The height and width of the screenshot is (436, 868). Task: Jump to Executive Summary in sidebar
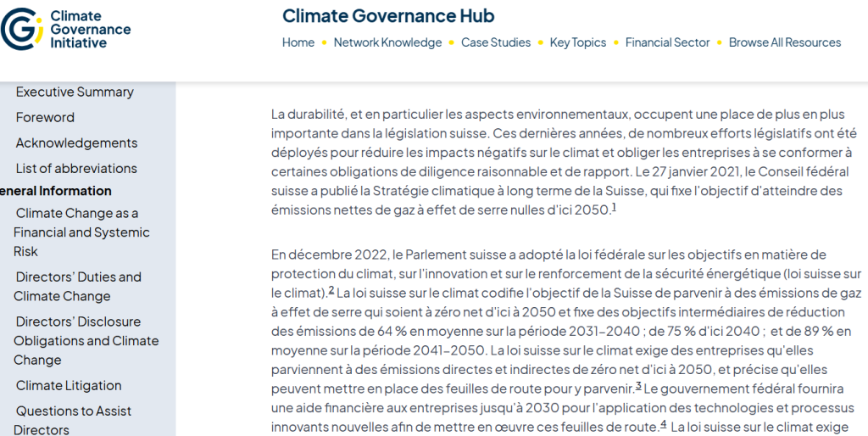[x=75, y=92]
